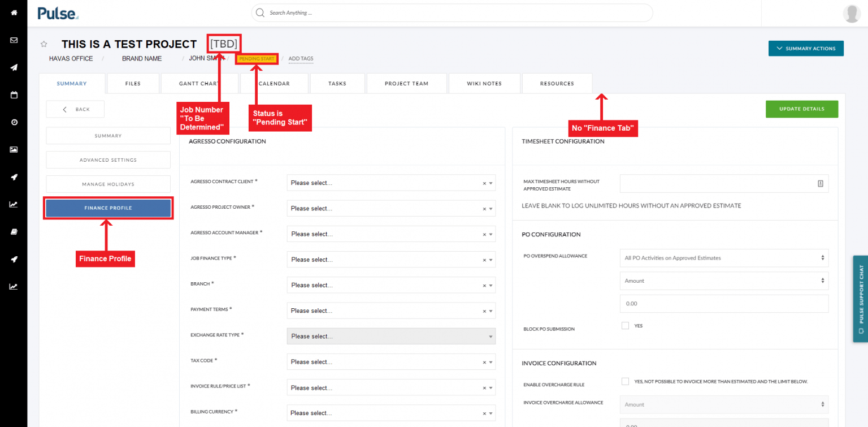
Task: Open the image gallery icon in the sidebar
Action: [x=13, y=149]
